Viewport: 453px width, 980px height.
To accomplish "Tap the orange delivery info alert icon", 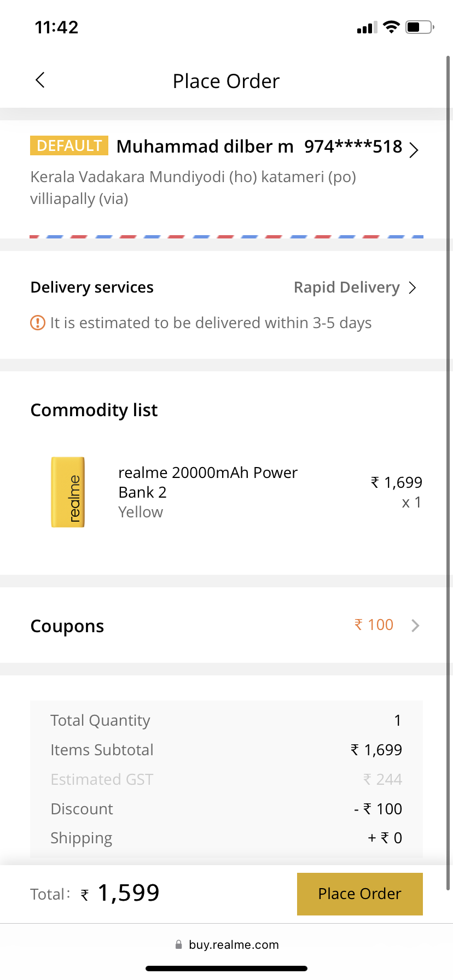I will [37, 323].
